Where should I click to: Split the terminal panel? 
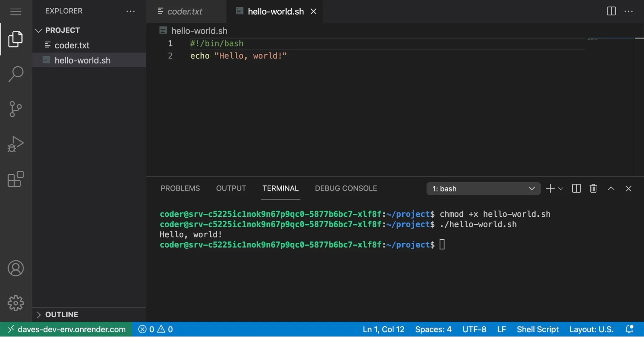tap(576, 188)
